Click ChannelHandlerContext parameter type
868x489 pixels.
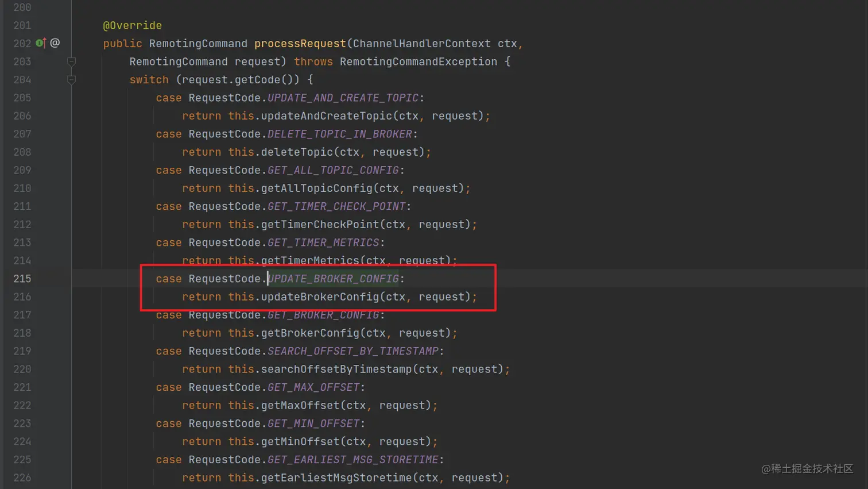422,44
